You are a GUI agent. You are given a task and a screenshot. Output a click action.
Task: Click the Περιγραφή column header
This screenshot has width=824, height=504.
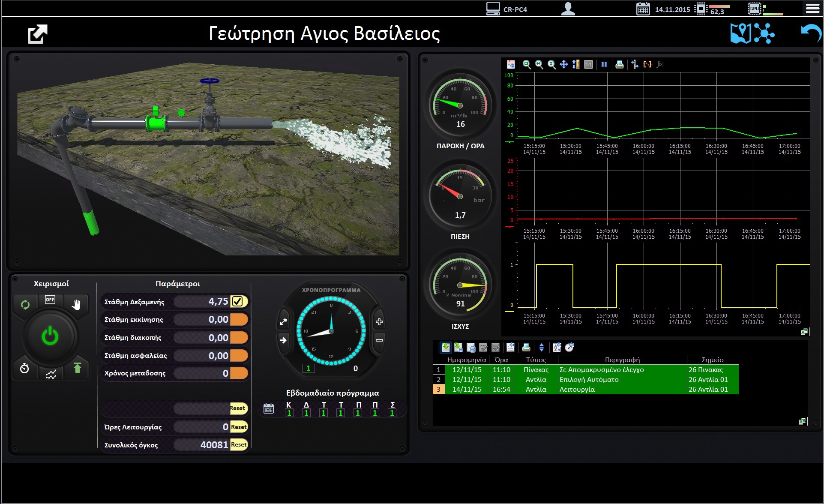622,360
